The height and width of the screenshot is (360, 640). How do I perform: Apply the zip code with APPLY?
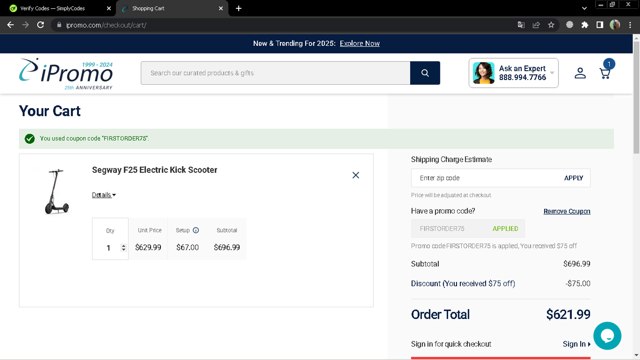pyautogui.click(x=573, y=178)
